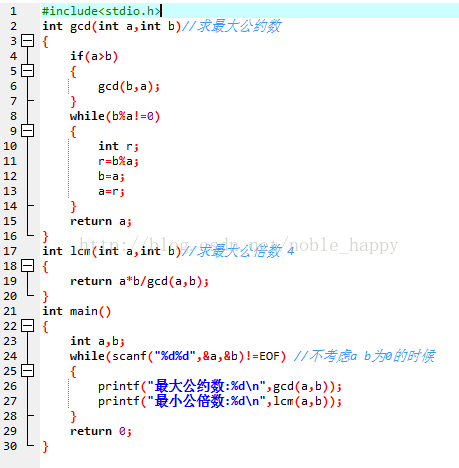Click the 'int lcm(int a,int b)' declaration
459x468 pixels.
tap(112, 251)
